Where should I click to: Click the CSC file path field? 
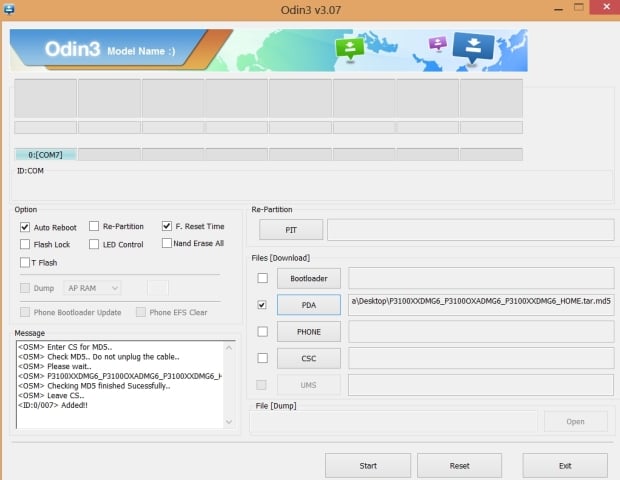[x=481, y=358]
